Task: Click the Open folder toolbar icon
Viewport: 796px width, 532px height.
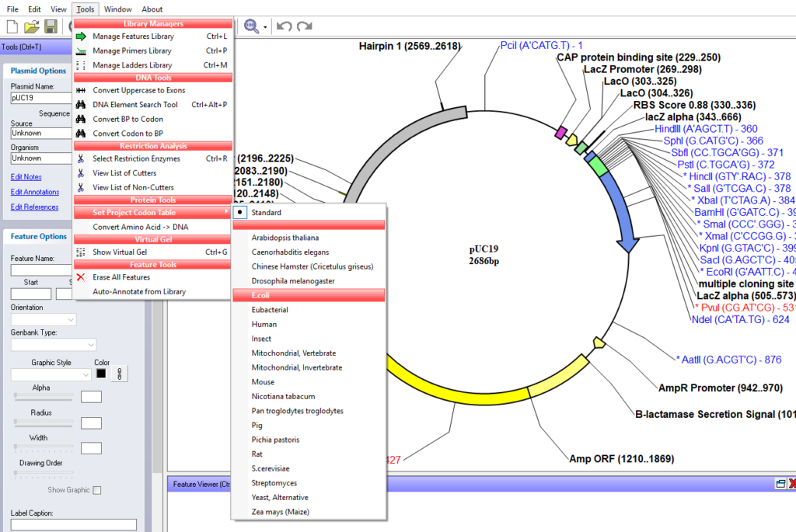Action: pyautogui.click(x=31, y=27)
